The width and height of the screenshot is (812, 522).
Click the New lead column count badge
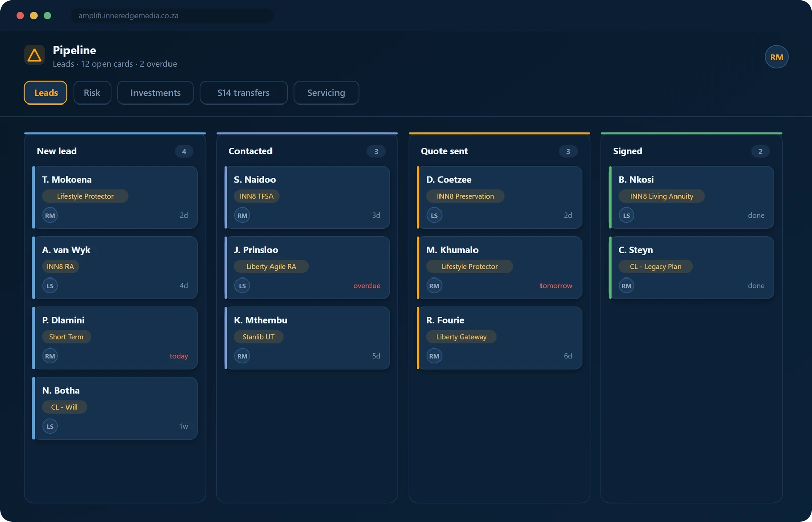(x=184, y=151)
